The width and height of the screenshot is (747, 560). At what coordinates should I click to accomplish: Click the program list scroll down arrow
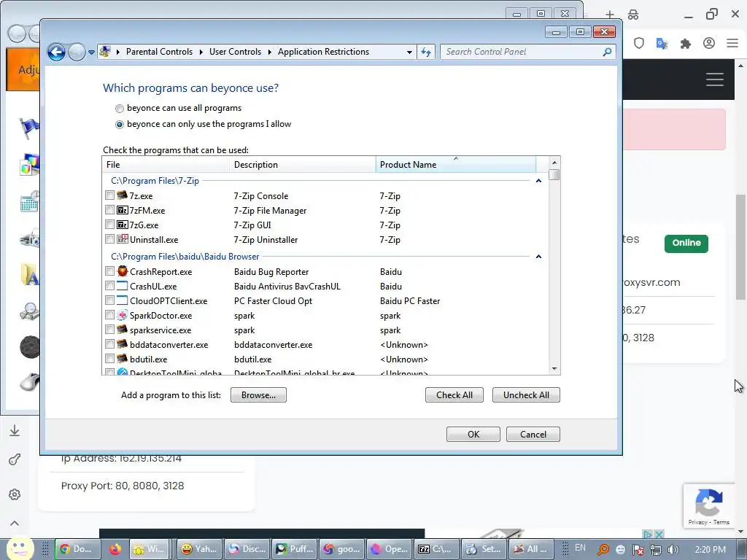554,368
